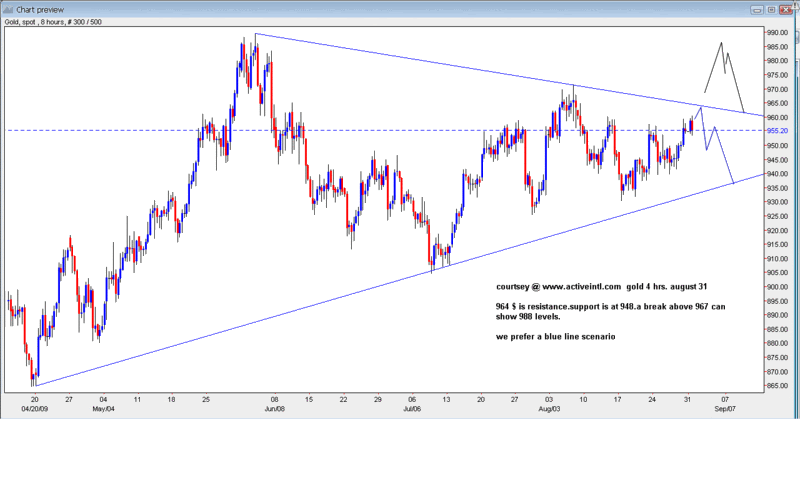800x500 pixels.
Task: Click the Jul/06 date axis label
Action: click(414, 409)
